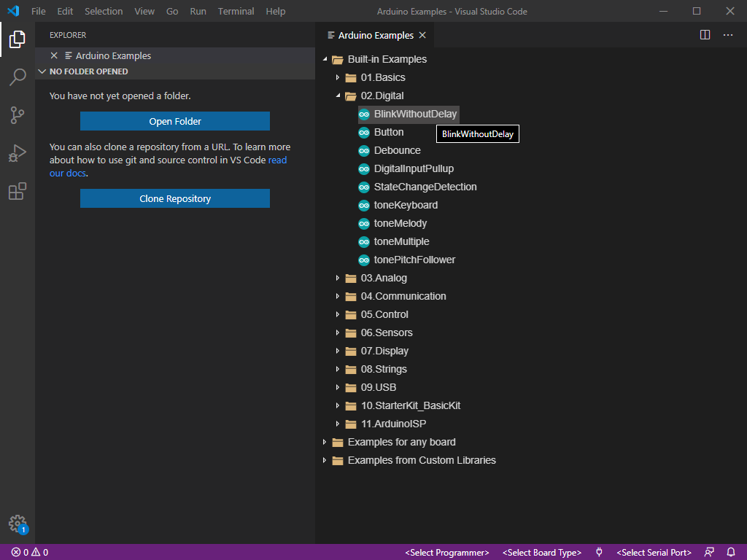Select the BlinkWithoutDelay example

[415, 114]
